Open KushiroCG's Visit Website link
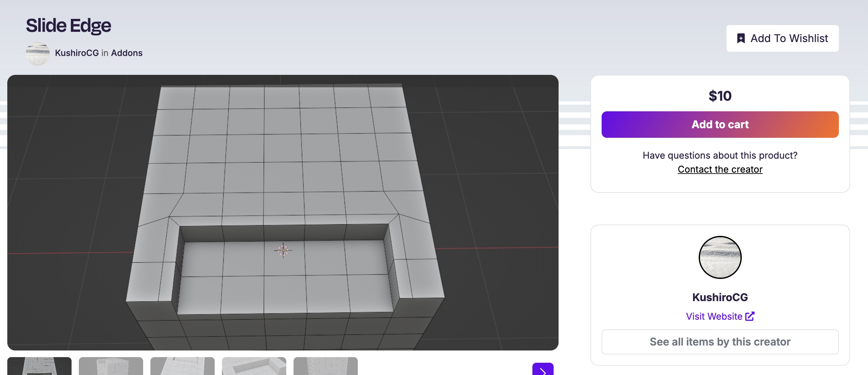The image size is (868, 375). (x=720, y=316)
